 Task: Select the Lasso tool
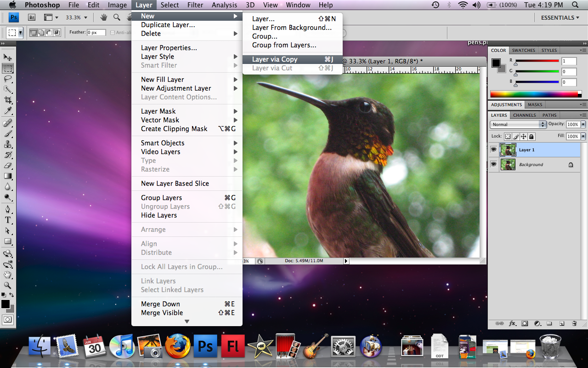(8, 79)
